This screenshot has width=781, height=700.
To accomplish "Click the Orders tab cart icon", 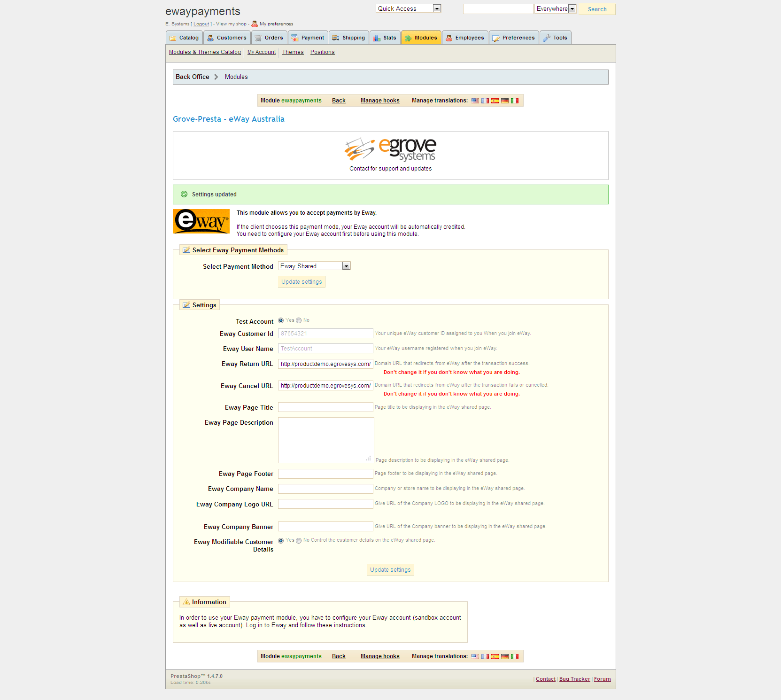I will 258,38.
